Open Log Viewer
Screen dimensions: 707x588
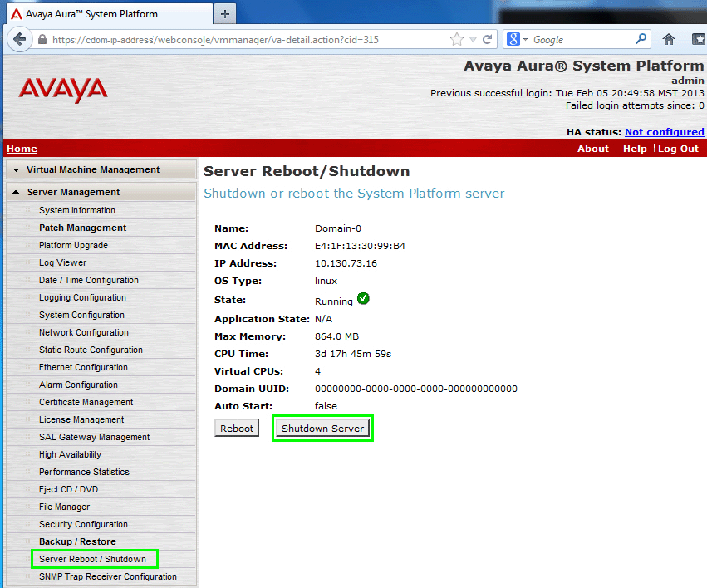(x=62, y=262)
